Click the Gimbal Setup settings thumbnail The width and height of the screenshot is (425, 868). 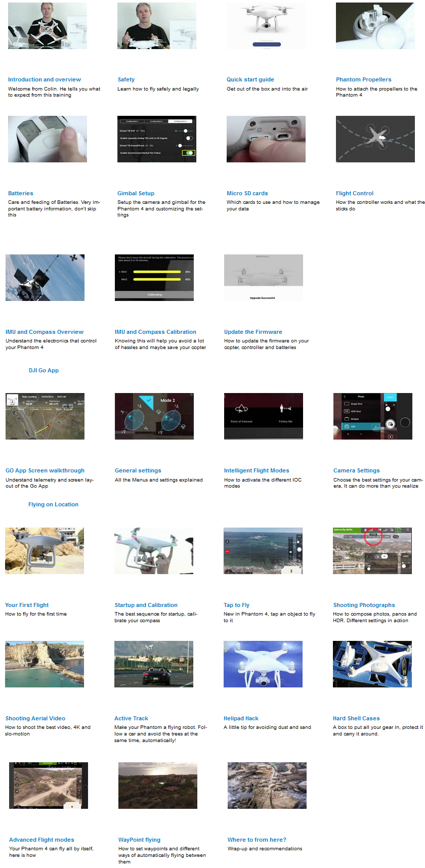[157, 139]
